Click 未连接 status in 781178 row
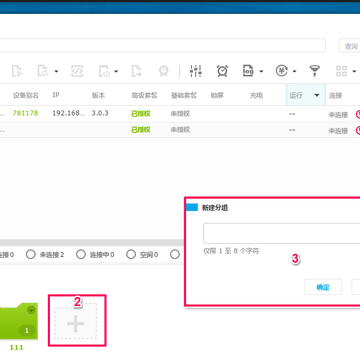 pos(338,115)
